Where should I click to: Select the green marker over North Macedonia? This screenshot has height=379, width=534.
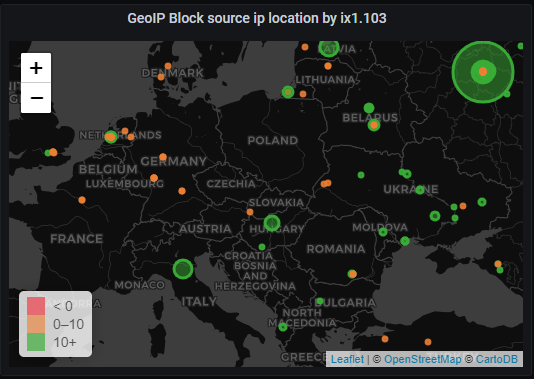pyautogui.click(x=283, y=327)
